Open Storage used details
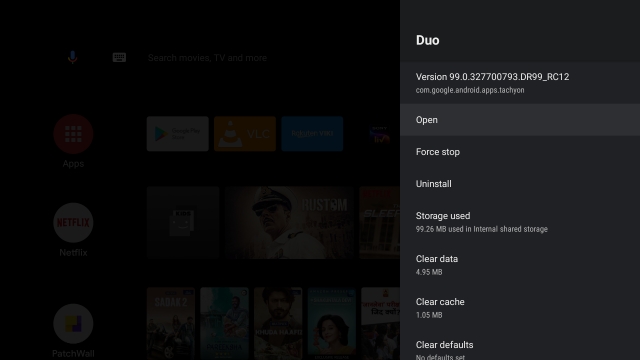This screenshot has height=360, width=640. pos(520,222)
